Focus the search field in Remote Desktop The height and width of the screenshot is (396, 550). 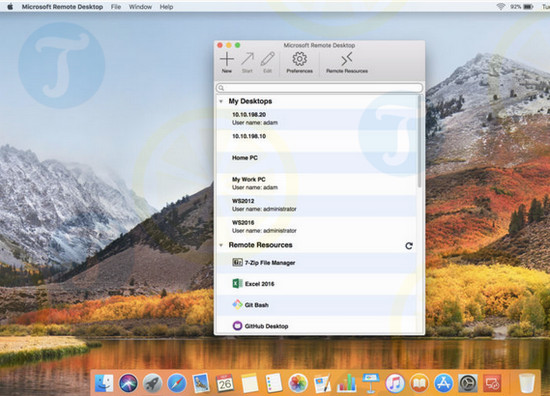[319, 88]
